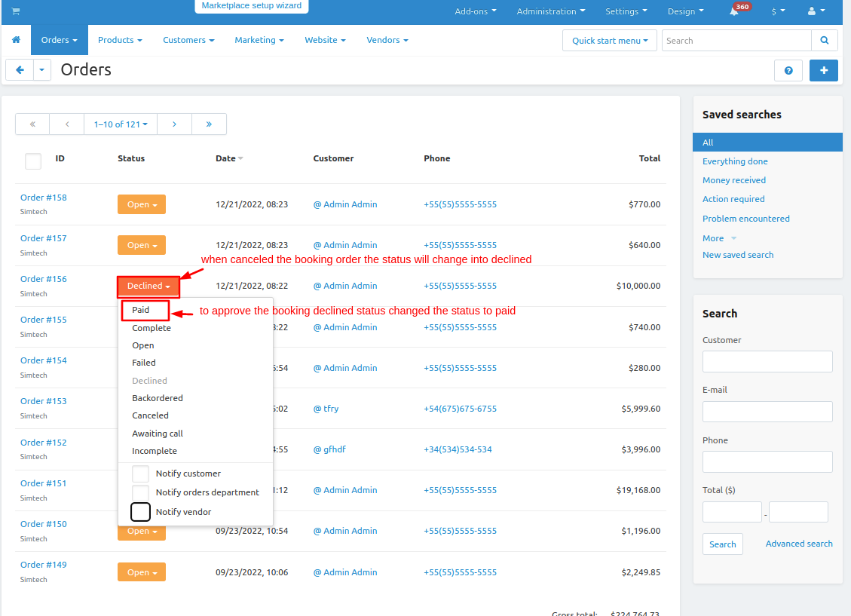Open the Quick start menu dropdown
Viewport: 851px width, 616px height.
point(610,41)
